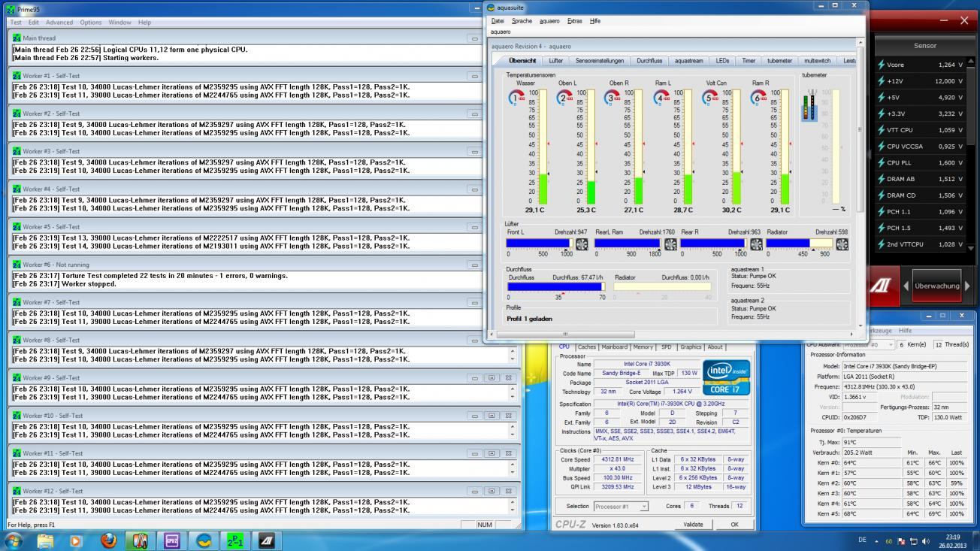Switch to the Lüfter tab

click(x=556, y=61)
